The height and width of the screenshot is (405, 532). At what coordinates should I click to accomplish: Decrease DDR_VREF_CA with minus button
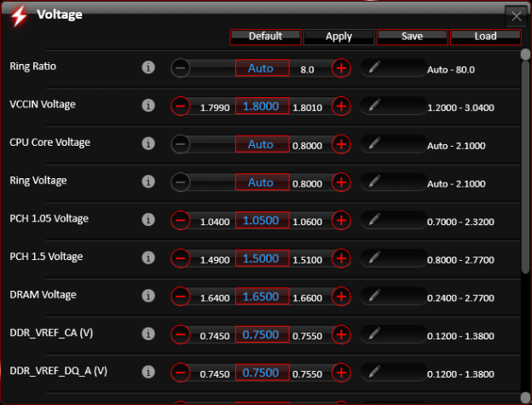point(181,335)
